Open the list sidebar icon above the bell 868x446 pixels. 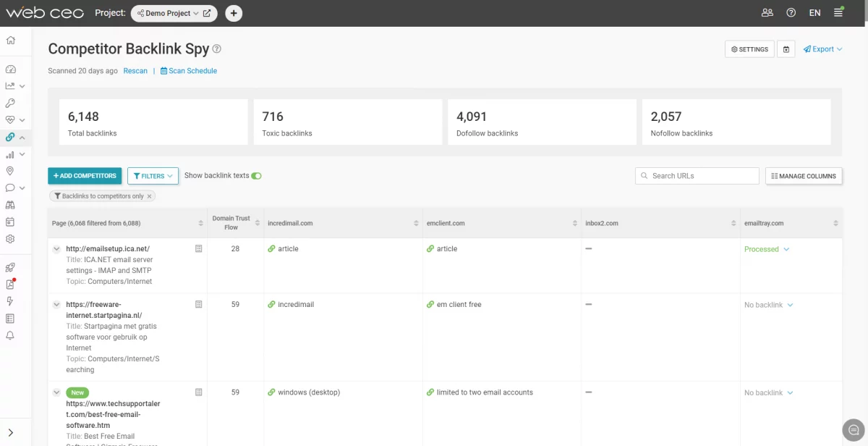tap(10, 319)
